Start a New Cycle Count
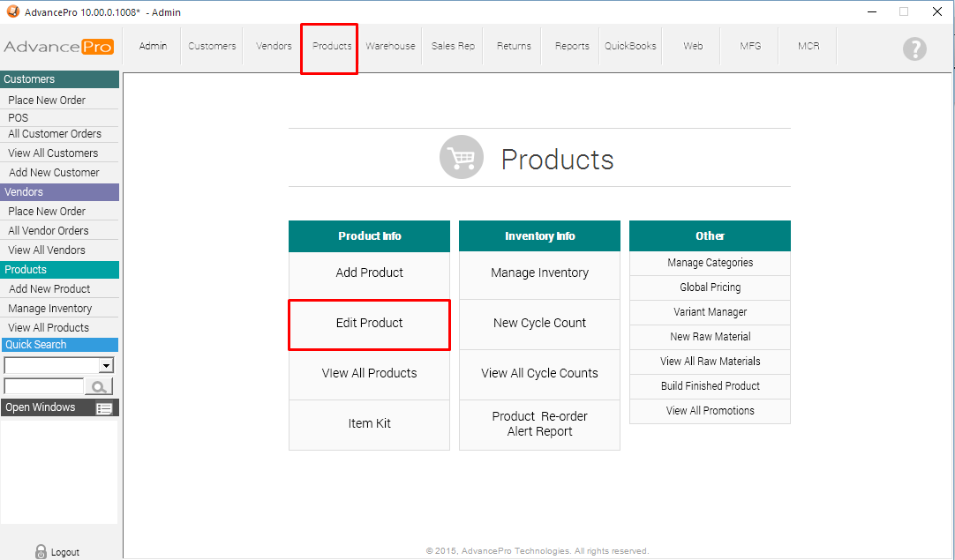 pyautogui.click(x=539, y=324)
